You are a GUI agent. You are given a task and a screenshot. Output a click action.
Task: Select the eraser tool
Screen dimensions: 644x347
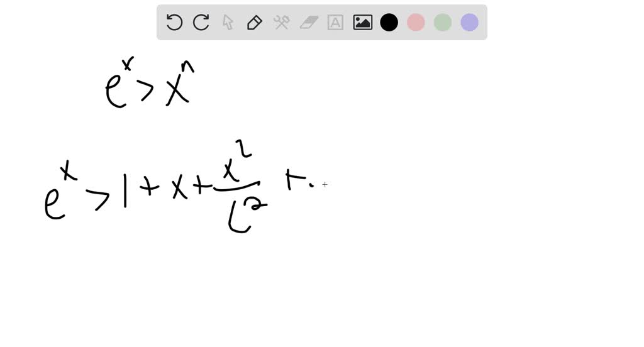309,22
